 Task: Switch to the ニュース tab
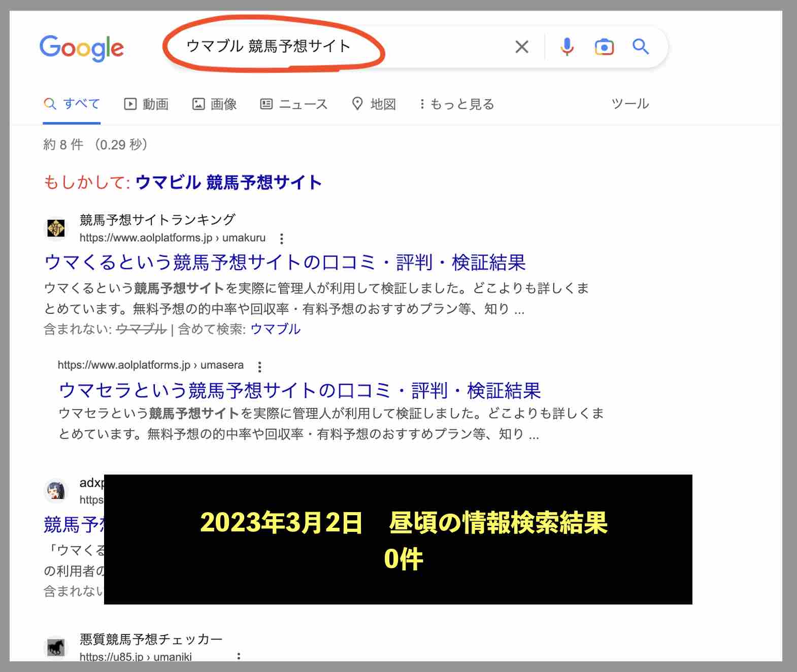(294, 104)
